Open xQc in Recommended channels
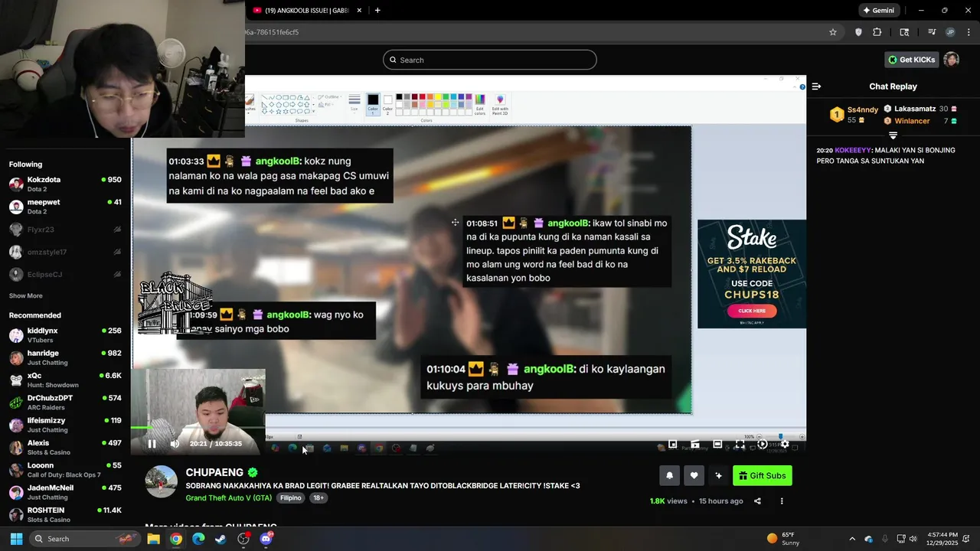980x551 pixels. [x=65, y=380]
